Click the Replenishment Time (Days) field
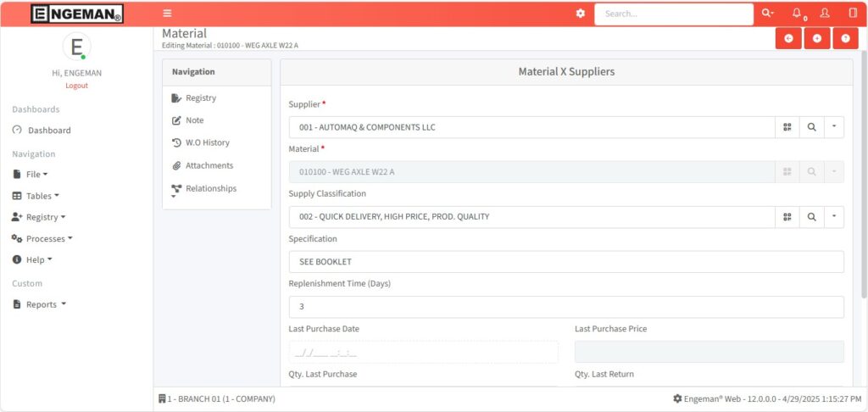 (566, 307)
